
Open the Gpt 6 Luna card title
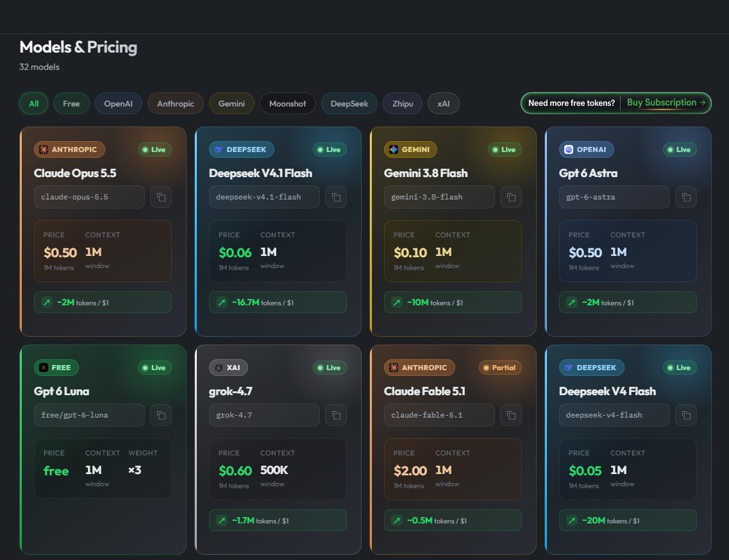coord(62,391)
